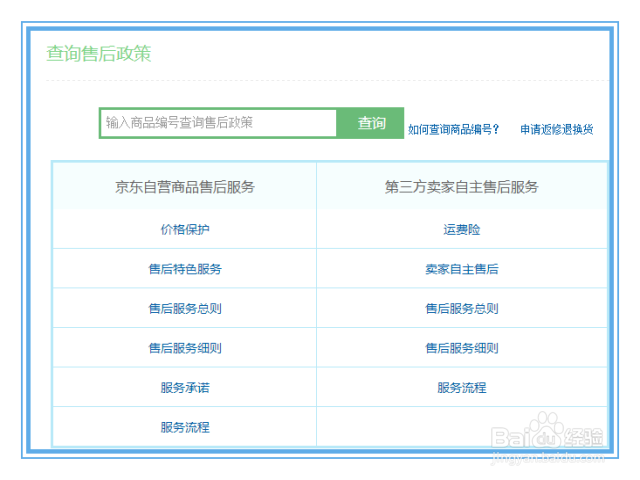Open the 服务承诺 link

coord(185,388)
